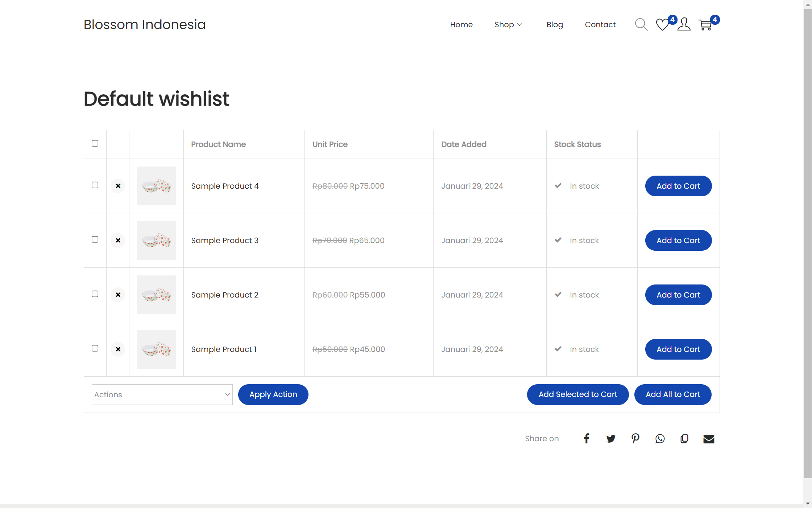
Task: Select the Sample Product 1 checkbox
Action: pyautogui.click(x=95, y=348)
